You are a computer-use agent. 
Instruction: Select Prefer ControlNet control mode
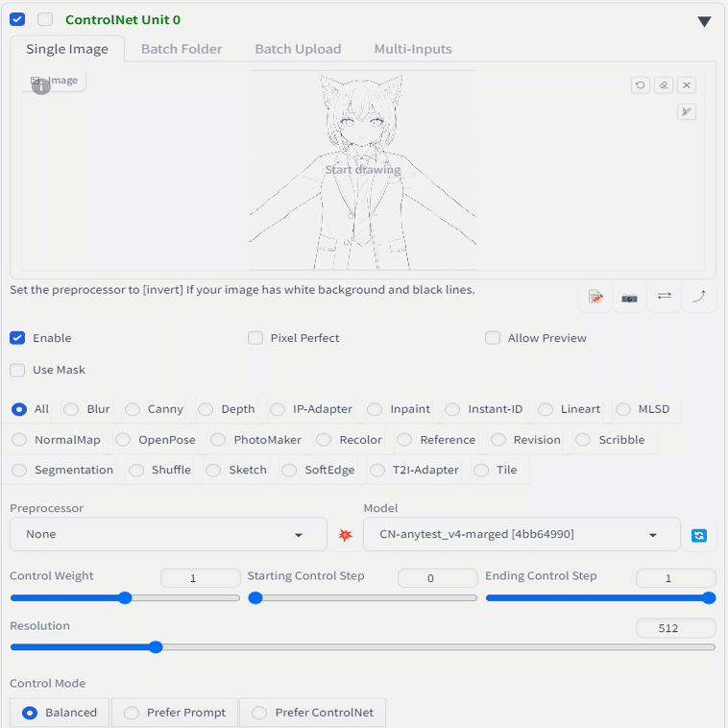[259, 713]
